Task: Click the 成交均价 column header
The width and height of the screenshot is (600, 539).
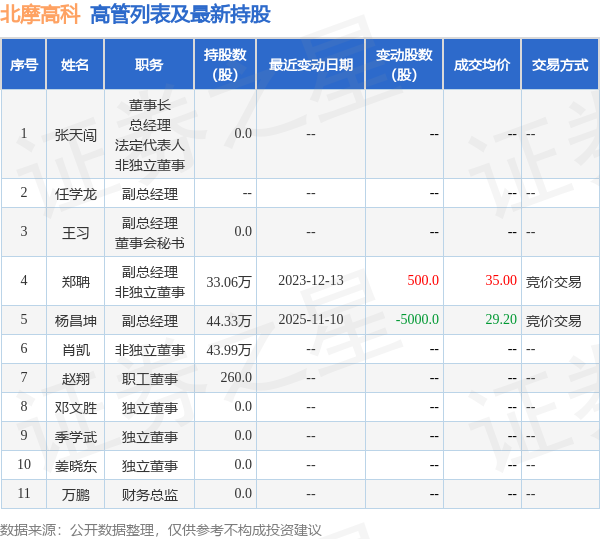Action: [x=482, y=65]
